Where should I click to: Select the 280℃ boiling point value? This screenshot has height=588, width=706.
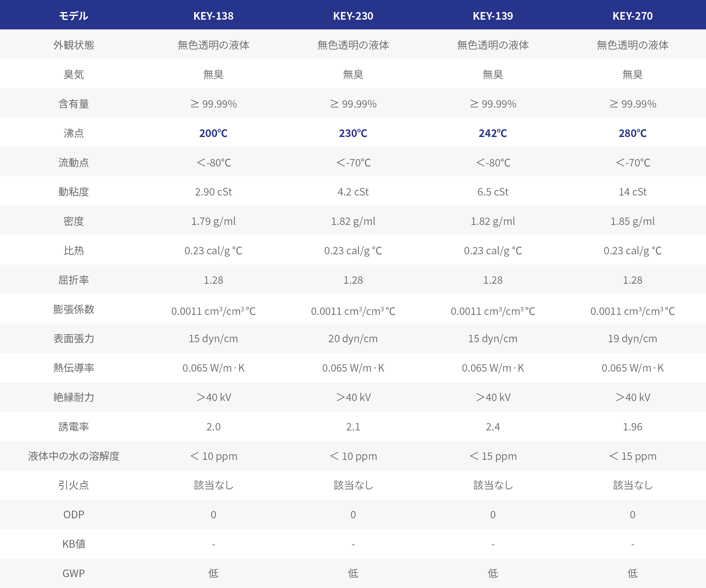point(632,133)
